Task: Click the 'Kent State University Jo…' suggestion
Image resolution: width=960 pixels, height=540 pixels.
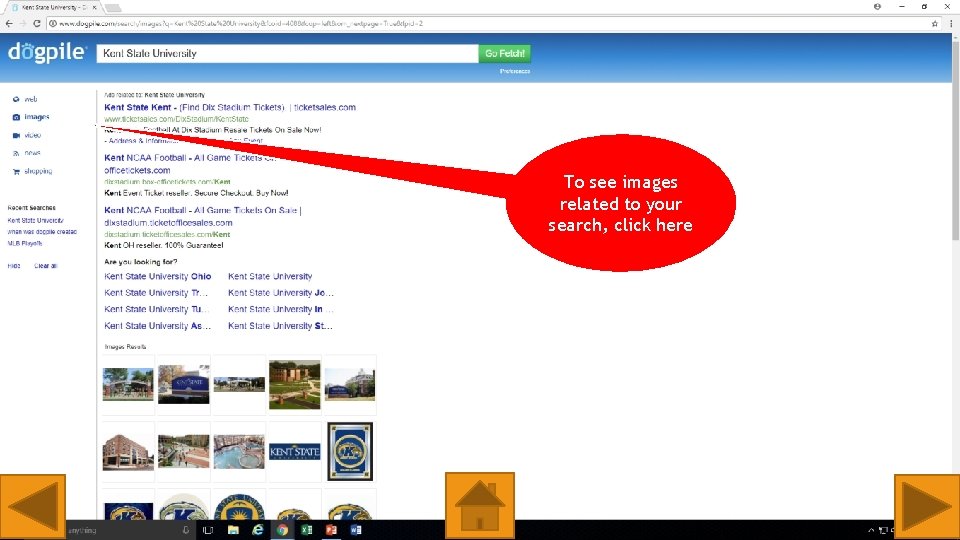Action: click(x=280, y=293)
